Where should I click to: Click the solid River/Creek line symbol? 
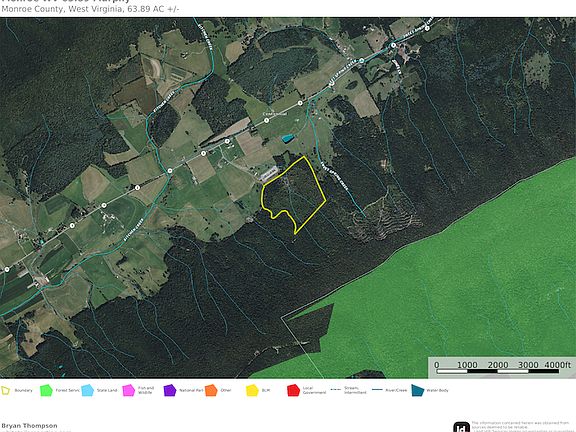point(377,390)
